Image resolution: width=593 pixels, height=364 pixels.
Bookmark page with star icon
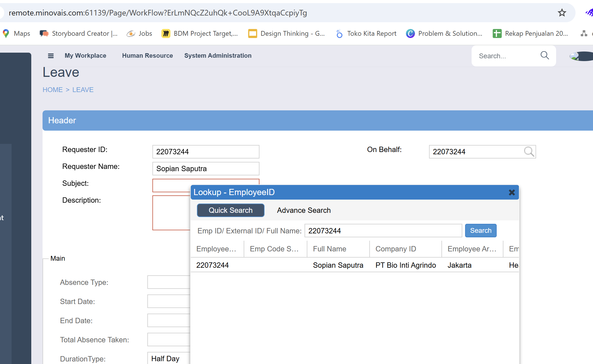pos(562,13)
